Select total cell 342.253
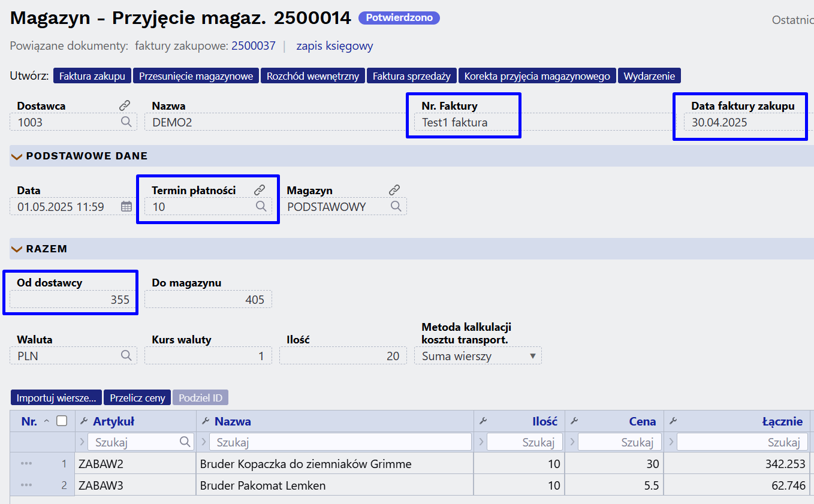814x504 pixels. pyautogui.click(x=737, y=464)
